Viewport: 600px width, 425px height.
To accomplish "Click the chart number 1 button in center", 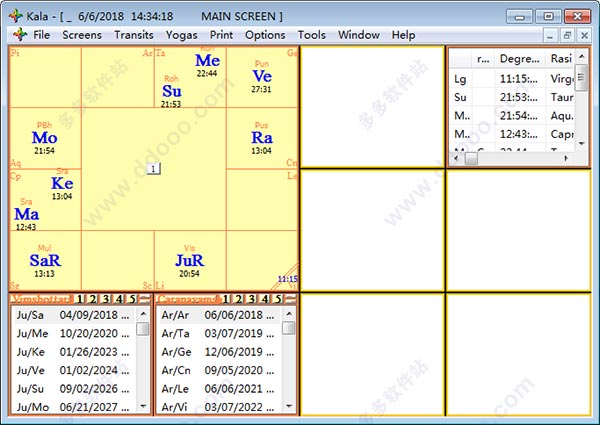I will click(x=154, y=169).
